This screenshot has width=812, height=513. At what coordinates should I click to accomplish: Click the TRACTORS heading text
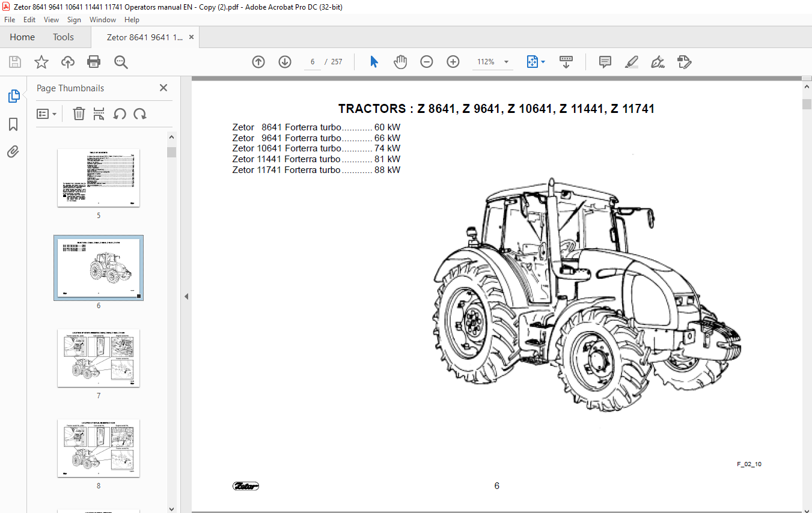point(496,109)
